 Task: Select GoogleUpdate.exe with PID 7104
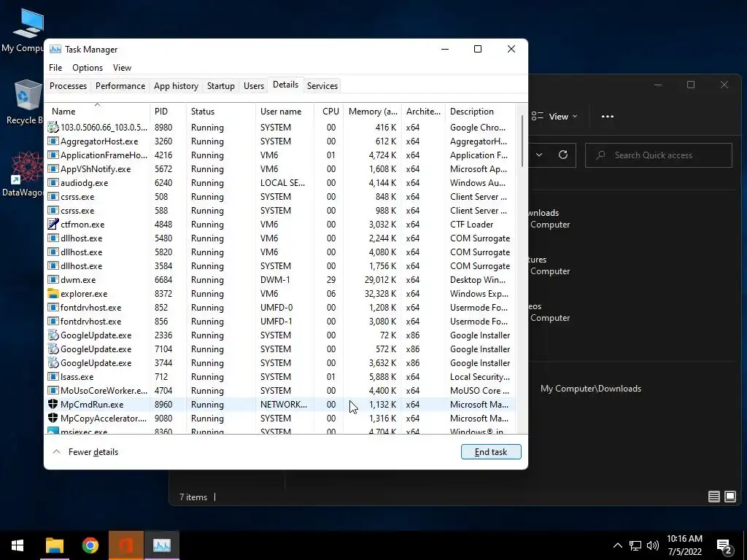[x=280, y=349]
